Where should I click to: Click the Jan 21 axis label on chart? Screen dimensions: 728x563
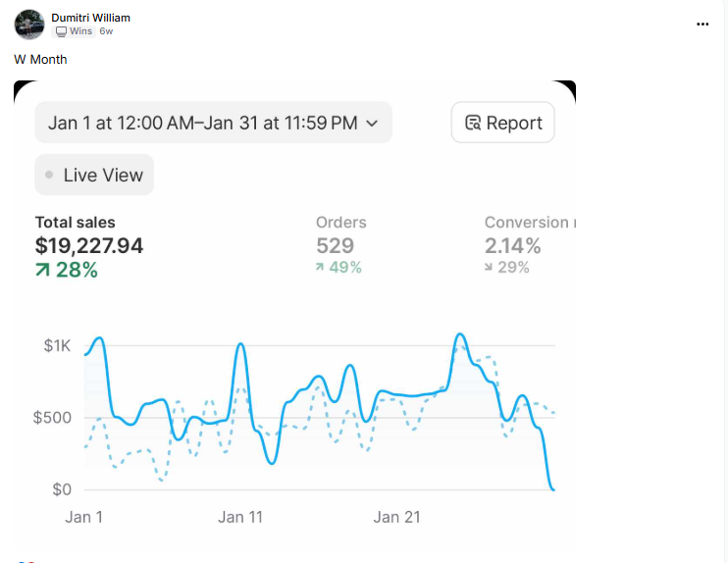(x=397, y=517)
